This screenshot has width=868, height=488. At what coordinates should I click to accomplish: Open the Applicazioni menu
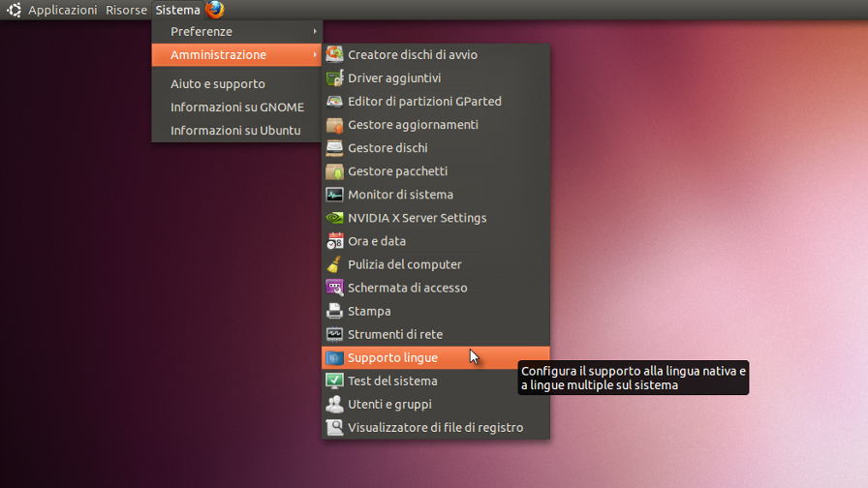coord(62,10)
